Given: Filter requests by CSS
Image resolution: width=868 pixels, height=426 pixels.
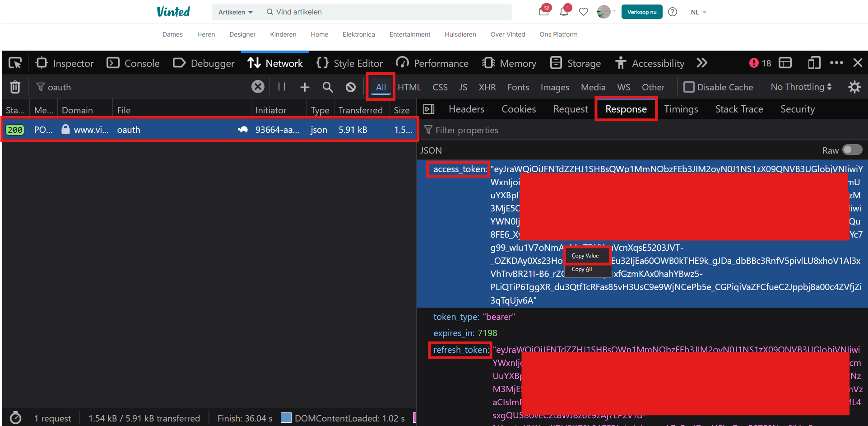Looking at the screenshot, I should [x=440, y=87].
